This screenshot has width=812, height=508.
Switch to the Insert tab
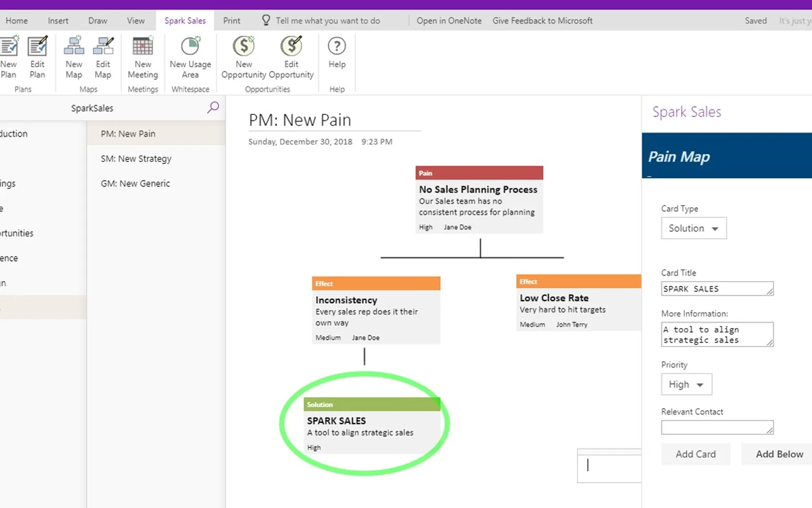click(58, 21)
